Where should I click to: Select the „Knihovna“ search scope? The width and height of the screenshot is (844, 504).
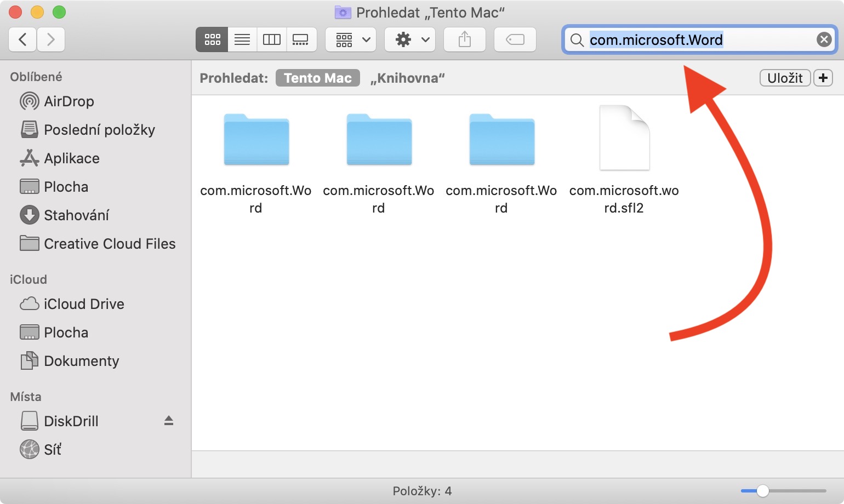tap(407, 78)
